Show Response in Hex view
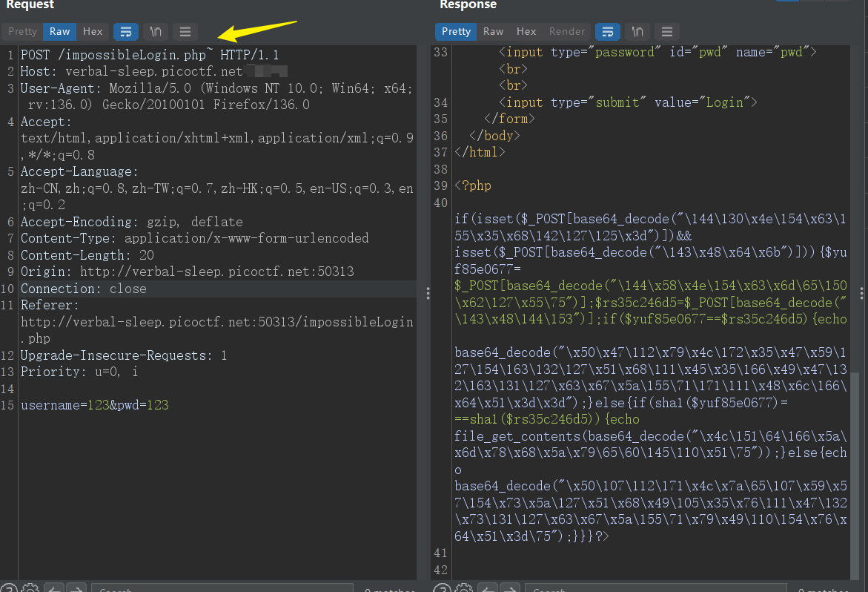This screenshot has height=592, width=868. coord(526,32)
